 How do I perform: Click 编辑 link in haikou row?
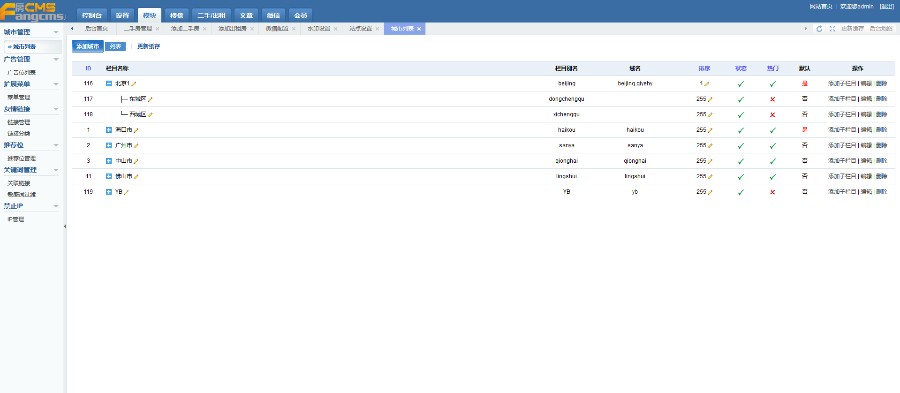866,130
